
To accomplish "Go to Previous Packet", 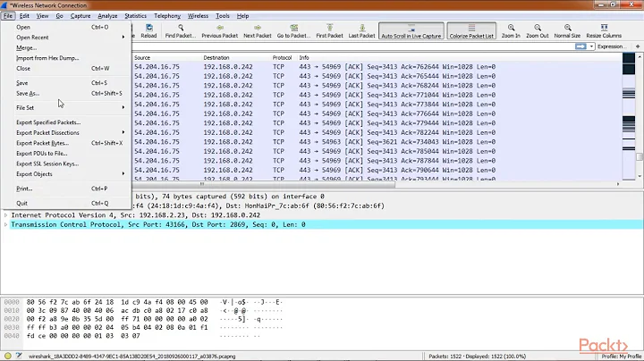I will click(x=220, y=30).
